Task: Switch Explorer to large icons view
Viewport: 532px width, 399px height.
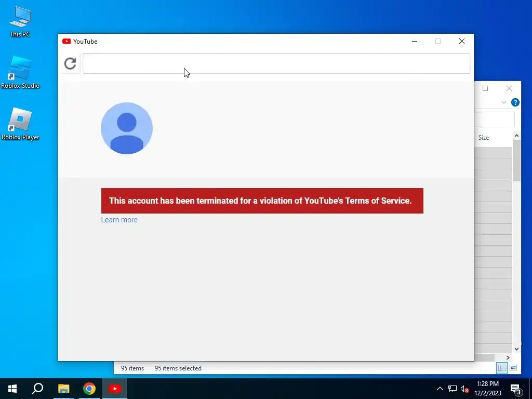Action: [x=513, y=368]
